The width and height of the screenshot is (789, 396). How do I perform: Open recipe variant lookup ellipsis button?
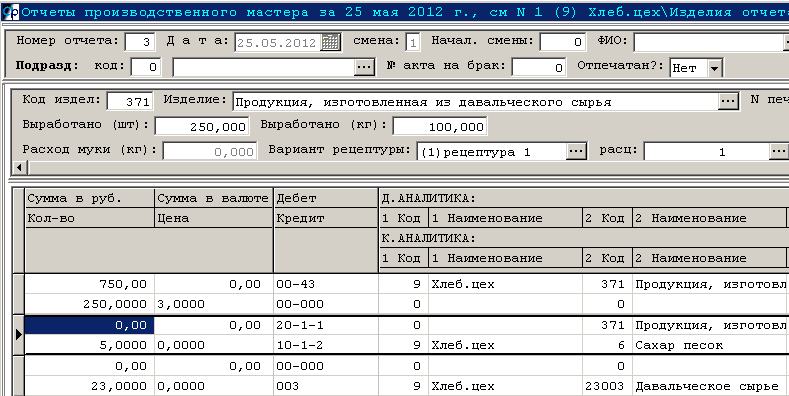tap(577, 151)
